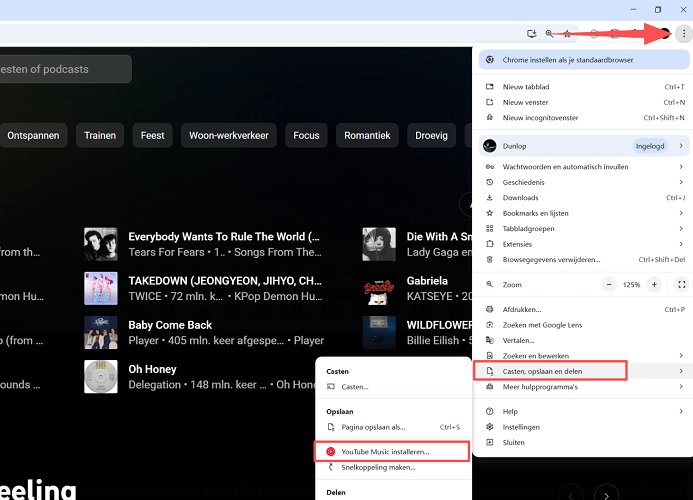This screenshot has height=500, width=693.
Task: Increase zoom with the plus button
Action: point(654,285)
